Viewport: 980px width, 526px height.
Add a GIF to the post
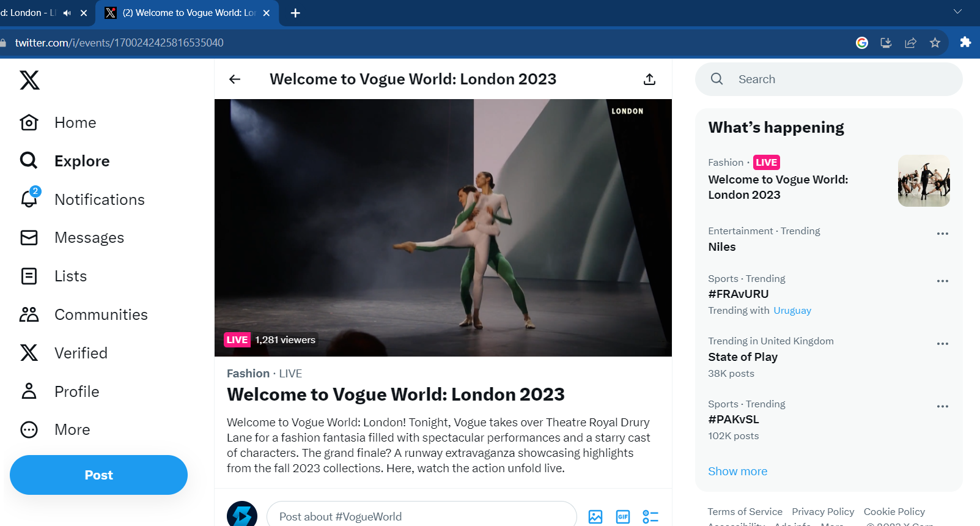623,517
